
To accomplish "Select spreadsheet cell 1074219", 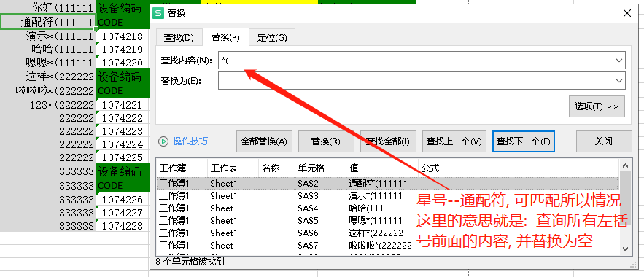I will (x=123, y=50).
